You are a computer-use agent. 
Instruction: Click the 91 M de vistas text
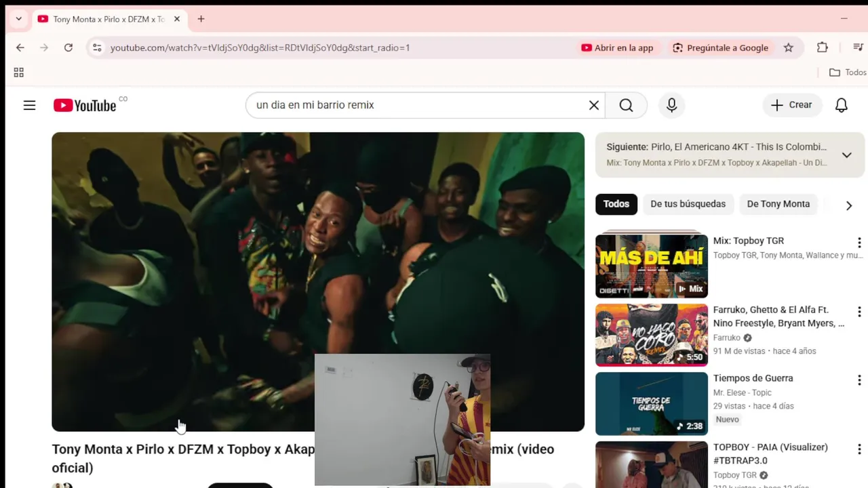tap(738, 351)
